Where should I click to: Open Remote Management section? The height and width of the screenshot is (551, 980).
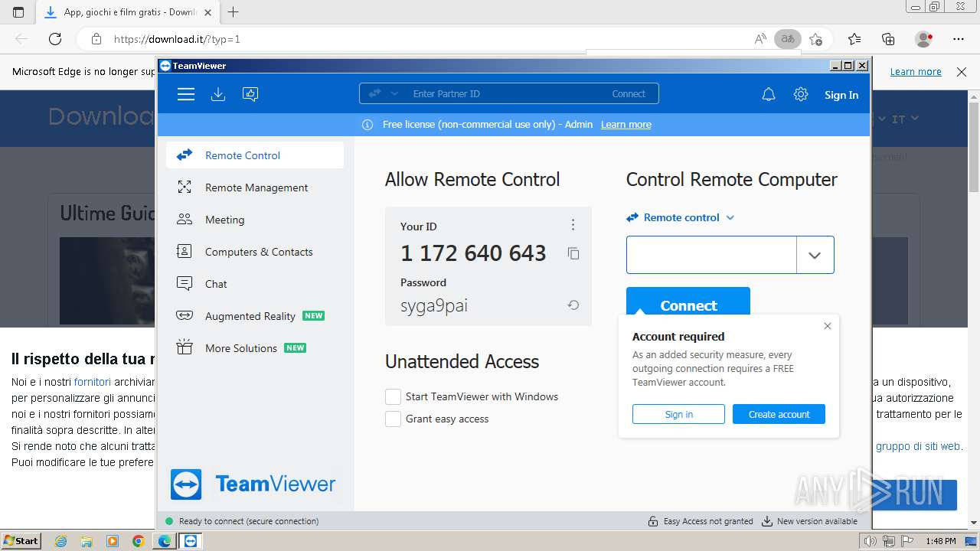(254, 187)
